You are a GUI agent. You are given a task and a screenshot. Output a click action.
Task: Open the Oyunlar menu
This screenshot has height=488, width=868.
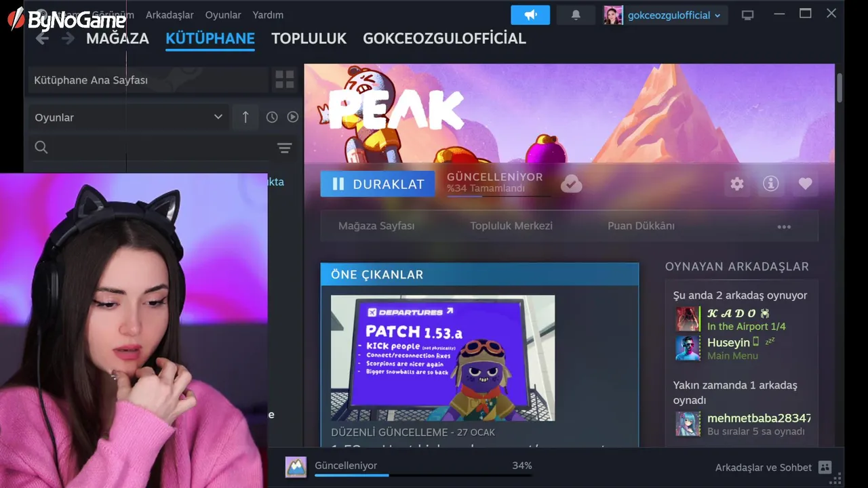(x=223, y=15)
